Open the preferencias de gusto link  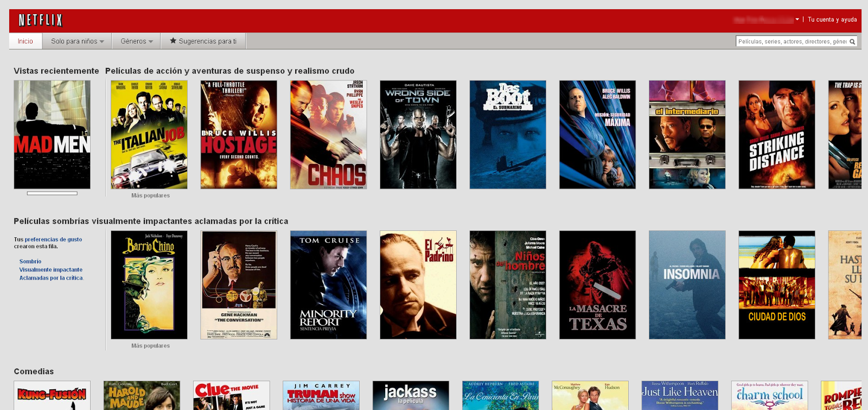point(53,239)
